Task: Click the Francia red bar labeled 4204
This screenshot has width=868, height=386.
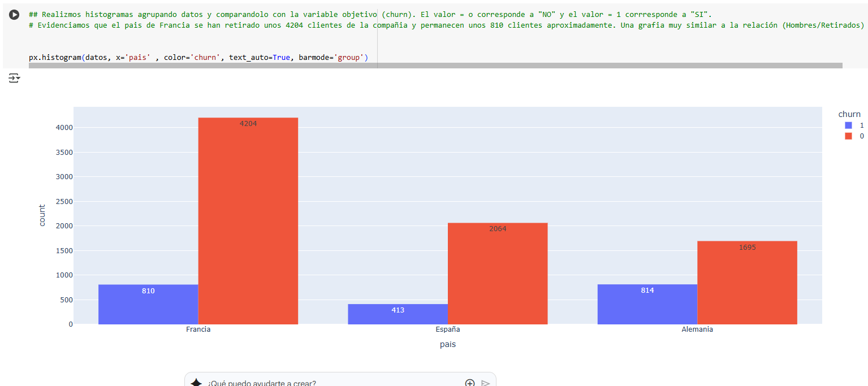Action: [x=248, y=221]
